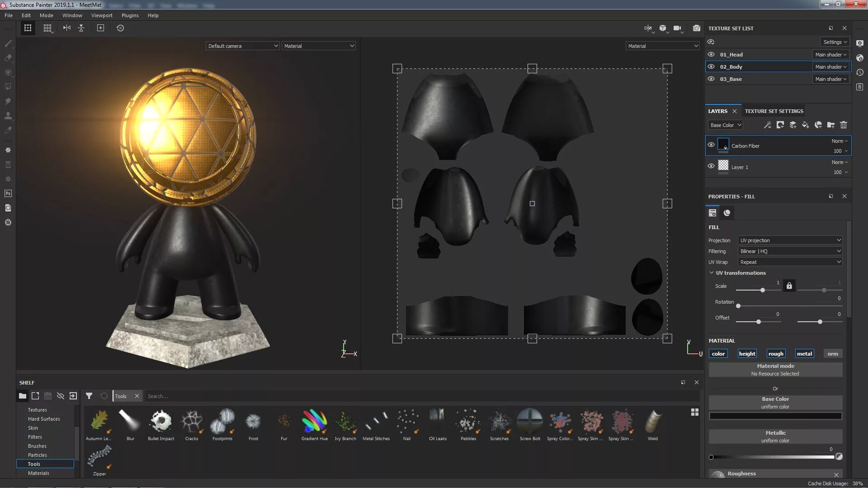Click the Base Color uniform color bar

click(x=775, y=416)
